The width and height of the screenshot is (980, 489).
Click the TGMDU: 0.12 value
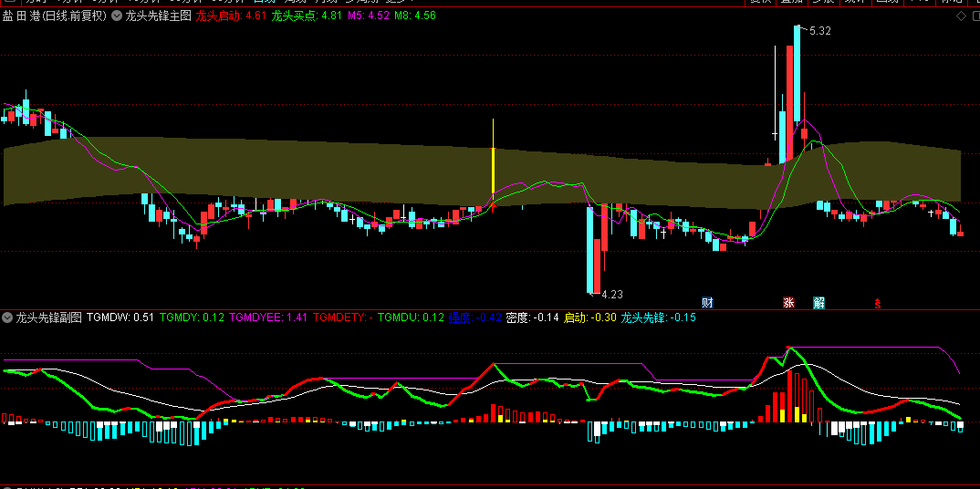pyautogui.click(x=412, y=317)
